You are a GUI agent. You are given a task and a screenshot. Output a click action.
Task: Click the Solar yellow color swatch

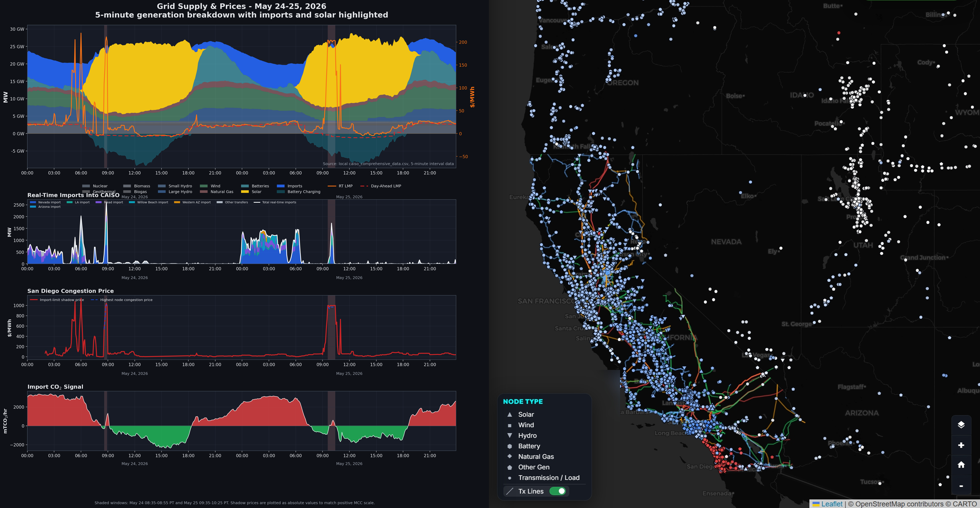click(x=245, y=192)
